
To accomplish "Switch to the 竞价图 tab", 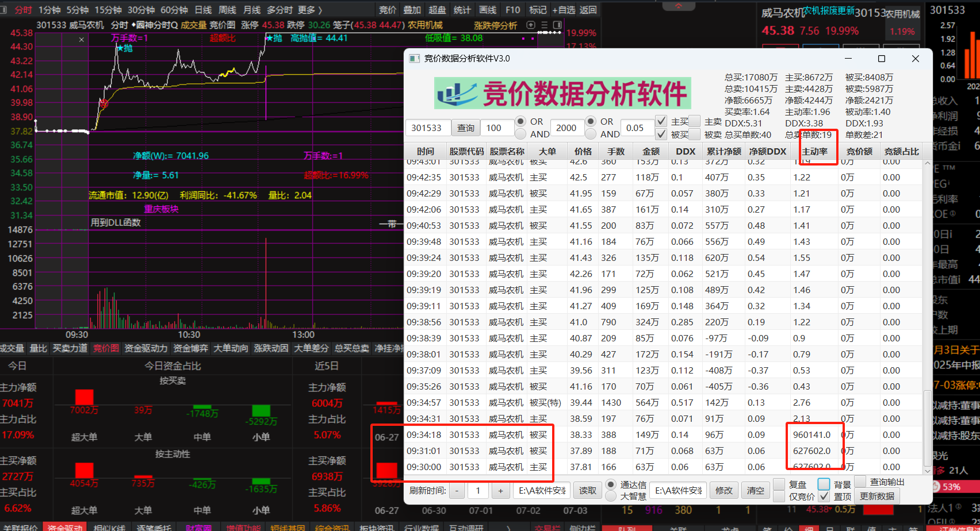I will (106, 349).
